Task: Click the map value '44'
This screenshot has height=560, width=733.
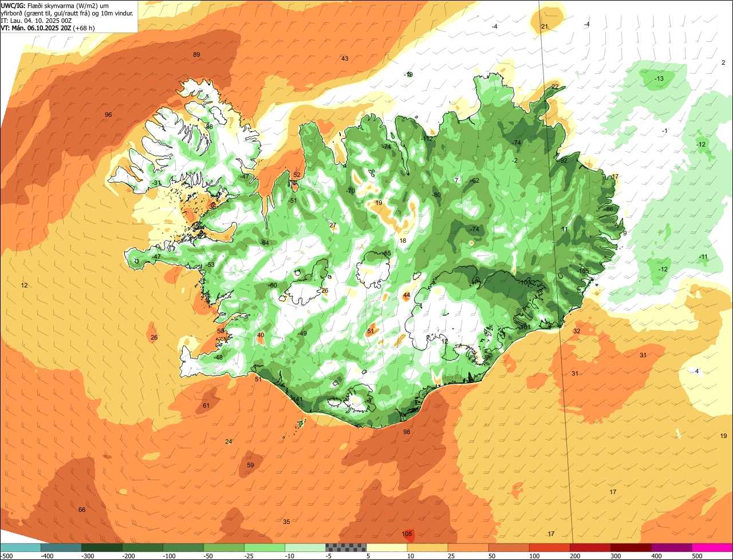Action: [x=407, y=295]
